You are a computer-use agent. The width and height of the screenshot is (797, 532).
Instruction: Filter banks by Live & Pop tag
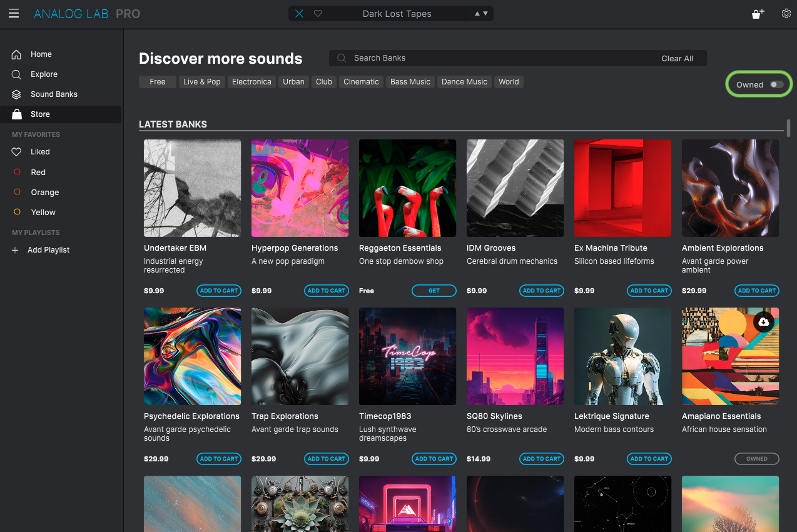(x=201, y=82)
